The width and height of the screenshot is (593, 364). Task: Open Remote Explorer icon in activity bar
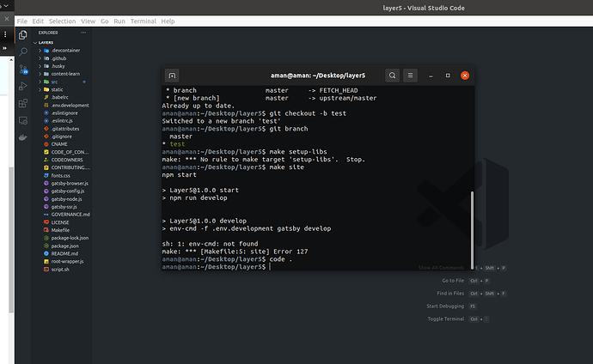coord(23,120)
